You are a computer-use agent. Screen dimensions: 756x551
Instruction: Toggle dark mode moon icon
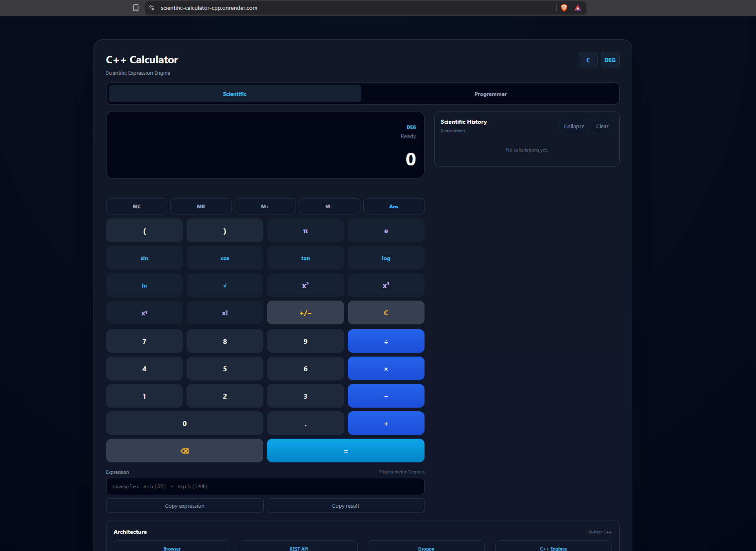[x=588, y=60]
